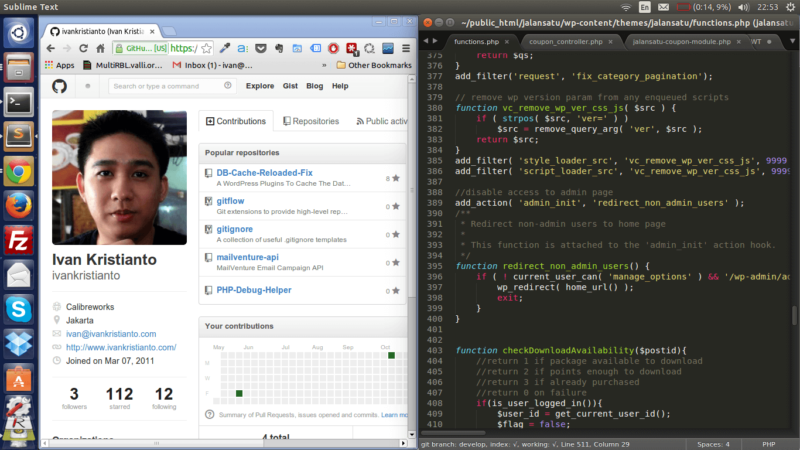The height and width of the screenshot is (450, 800).
Task: Open Gist link in GitHub header
Action: point(290,86)
